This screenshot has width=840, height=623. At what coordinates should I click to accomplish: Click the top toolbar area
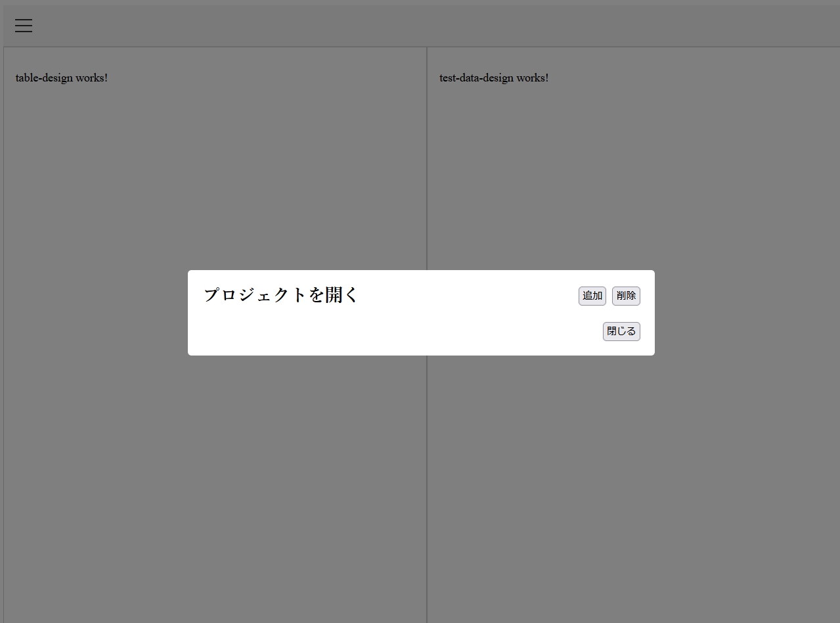(x=420, y=26)
